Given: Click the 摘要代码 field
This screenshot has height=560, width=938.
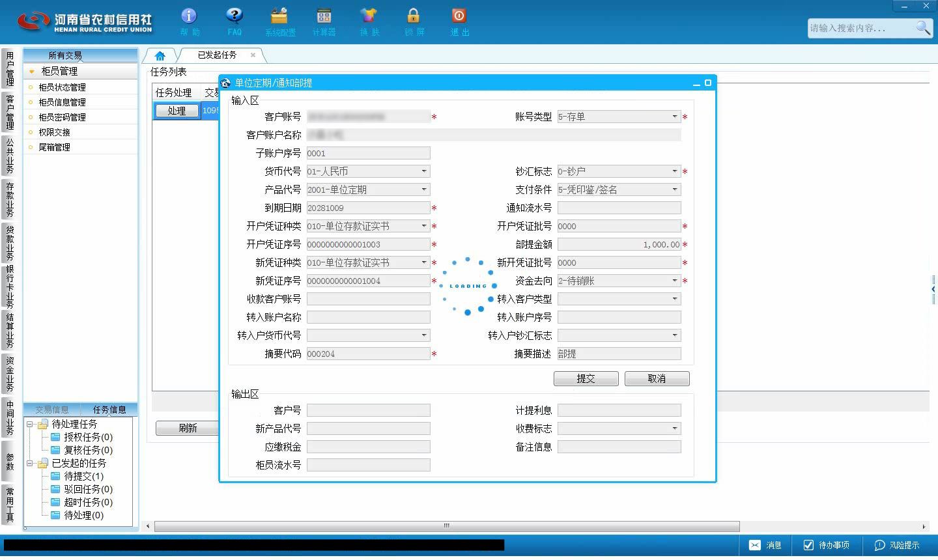Looking at the screenshot, I should tap(368, 354).
